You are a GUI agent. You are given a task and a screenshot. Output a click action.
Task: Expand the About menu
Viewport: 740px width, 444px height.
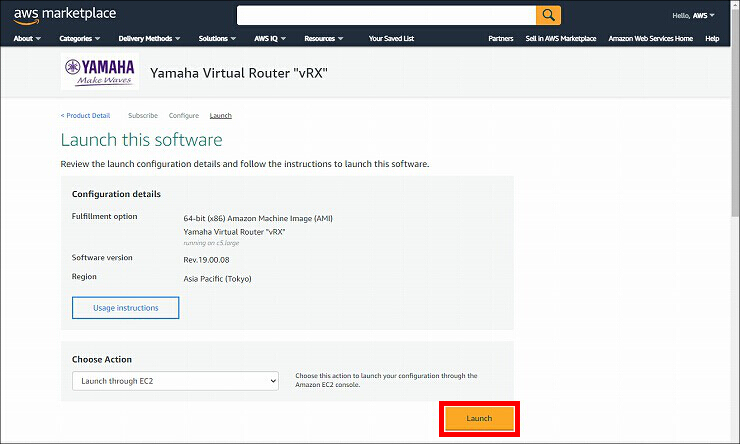point(27,38)
